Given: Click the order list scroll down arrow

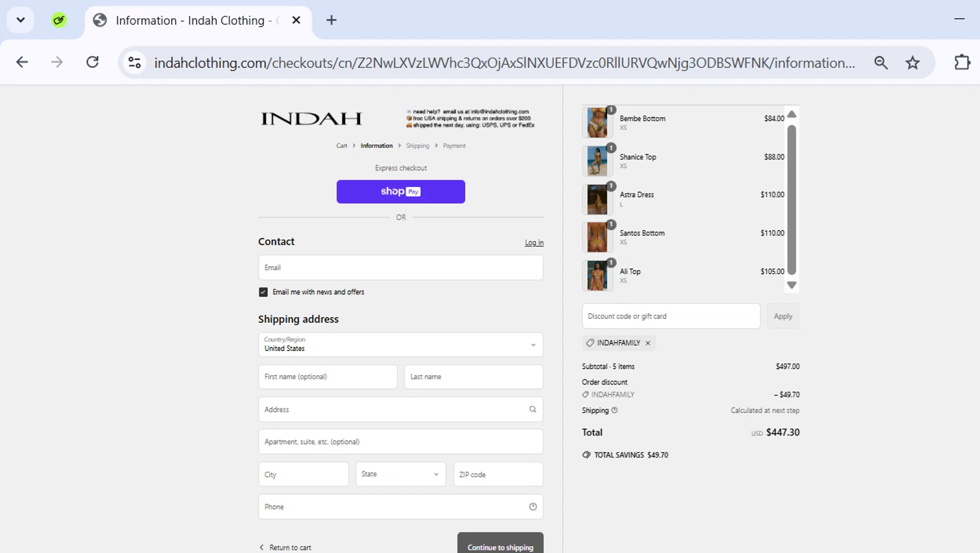Looking at the screenshot, I should 792,285.
